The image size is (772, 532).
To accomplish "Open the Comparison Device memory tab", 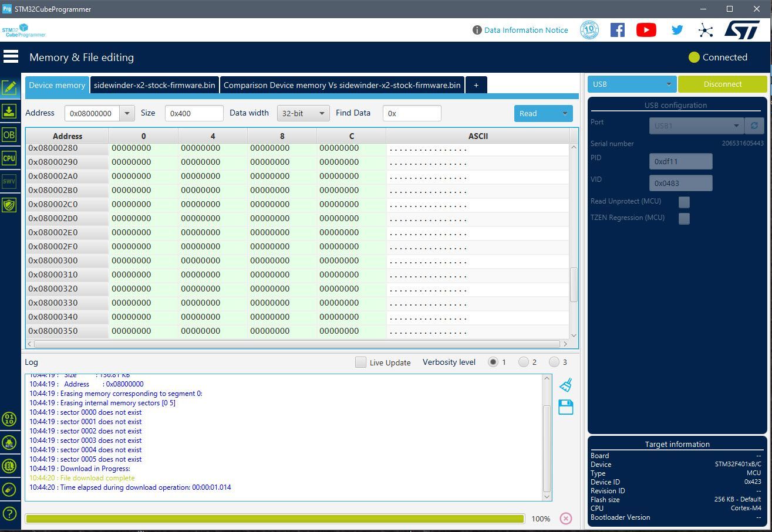I will (342, 85).
